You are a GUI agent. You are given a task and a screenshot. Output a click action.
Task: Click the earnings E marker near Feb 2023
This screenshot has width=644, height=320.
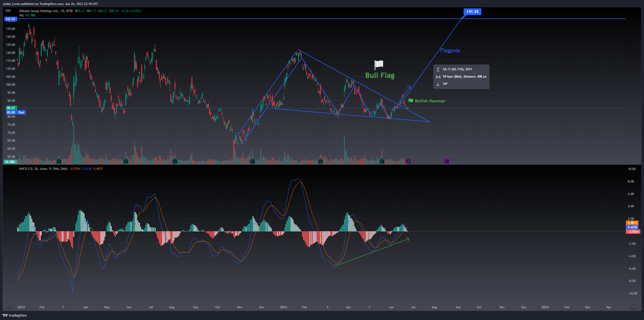(320, 161)
